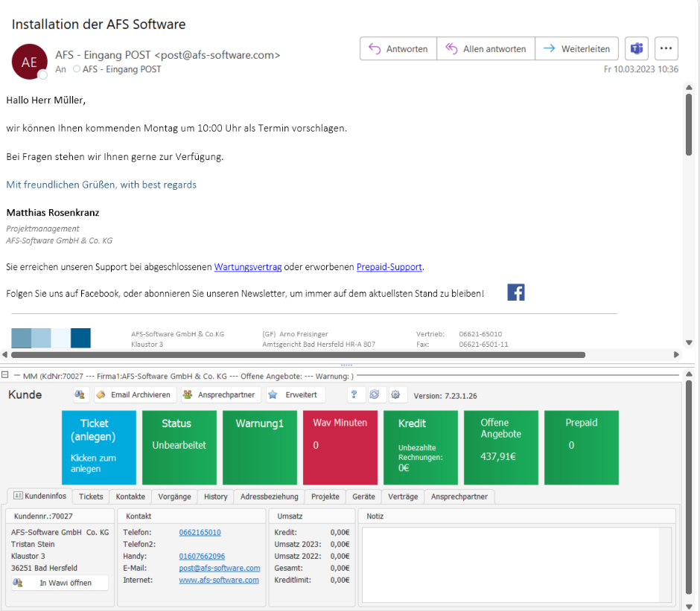Screen dimensions: 700x611
Task: Click the Kredit tile
Action: (x=421, y=448)
